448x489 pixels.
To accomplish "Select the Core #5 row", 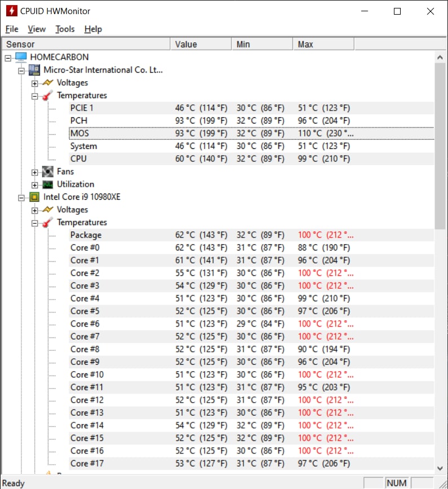I will coord(251,311).
